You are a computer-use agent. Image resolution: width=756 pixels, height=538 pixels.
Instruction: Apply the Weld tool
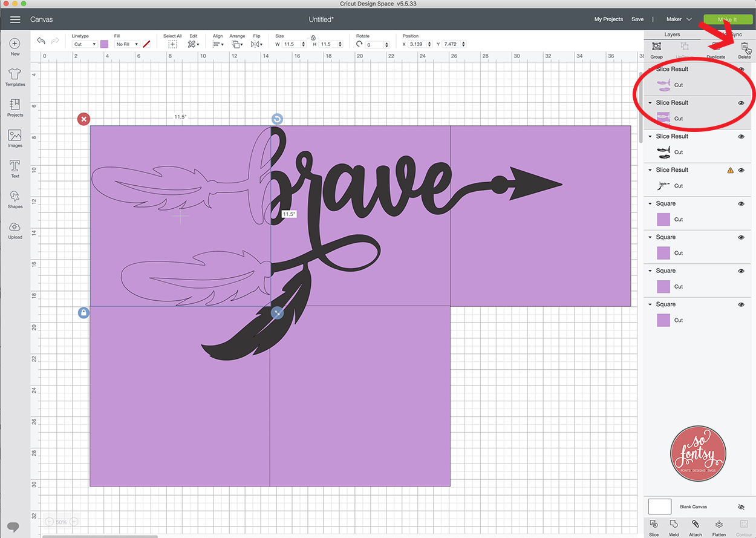click(674, 528)
